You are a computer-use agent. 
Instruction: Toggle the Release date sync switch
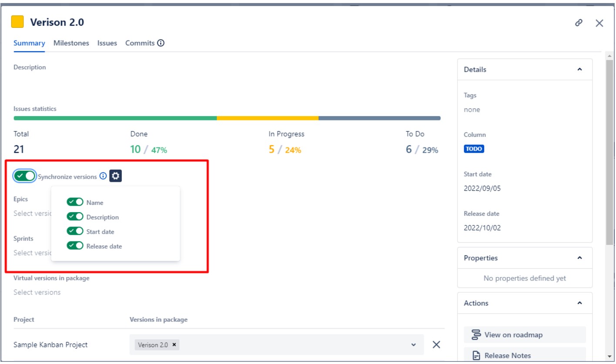coord(75,246)
